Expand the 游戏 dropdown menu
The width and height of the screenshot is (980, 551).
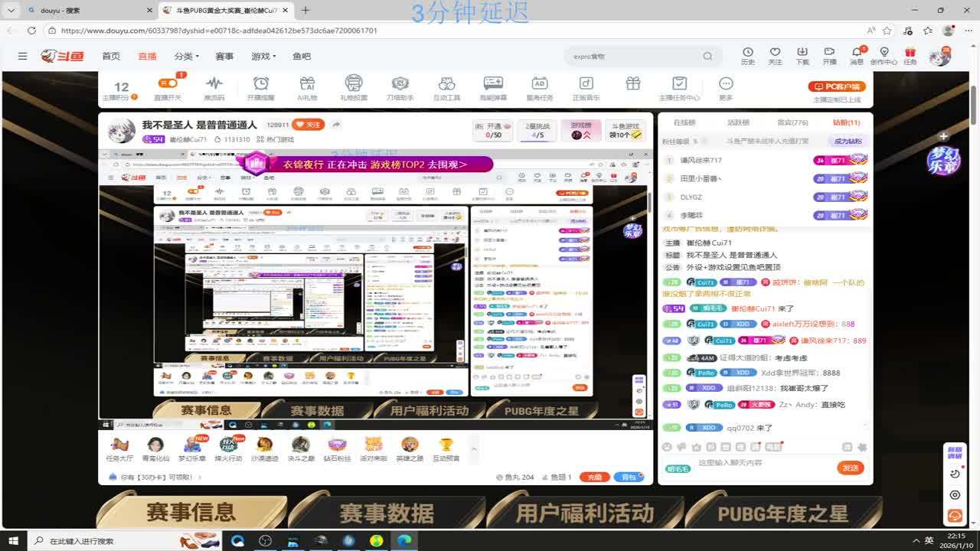(263, 56)
